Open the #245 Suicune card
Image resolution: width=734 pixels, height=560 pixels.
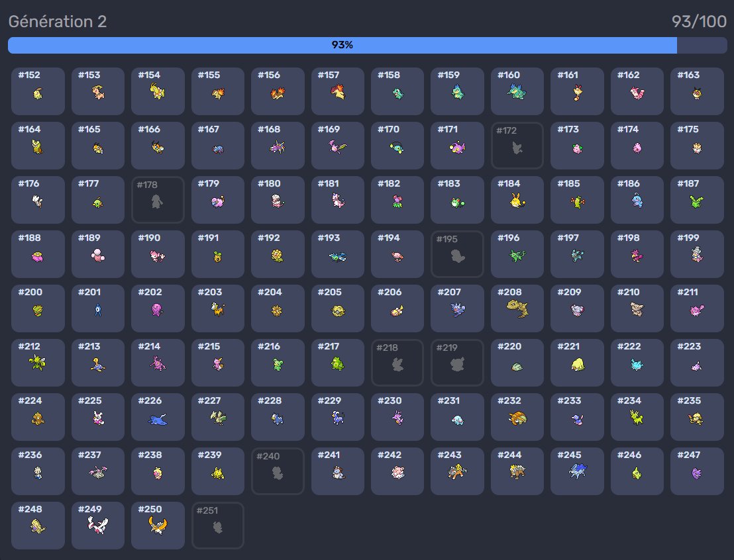(x=577, y=471)
